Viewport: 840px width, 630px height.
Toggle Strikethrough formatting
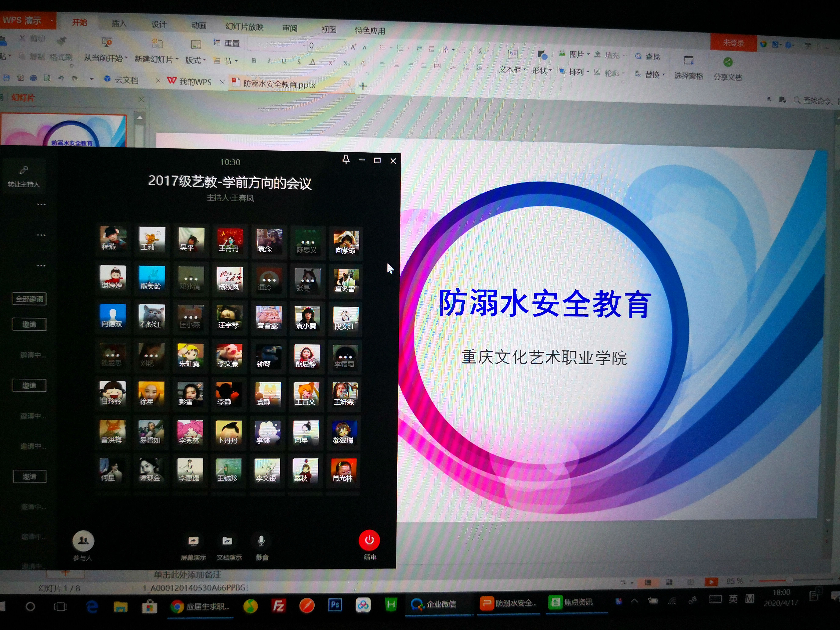pos(299,62)
